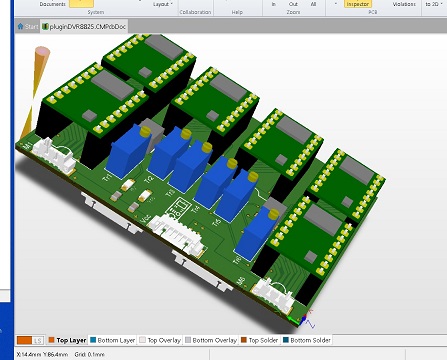Click the LS layer set button
Image resolution: width=447 pixels, height=360 pixels.
[38, 340]
